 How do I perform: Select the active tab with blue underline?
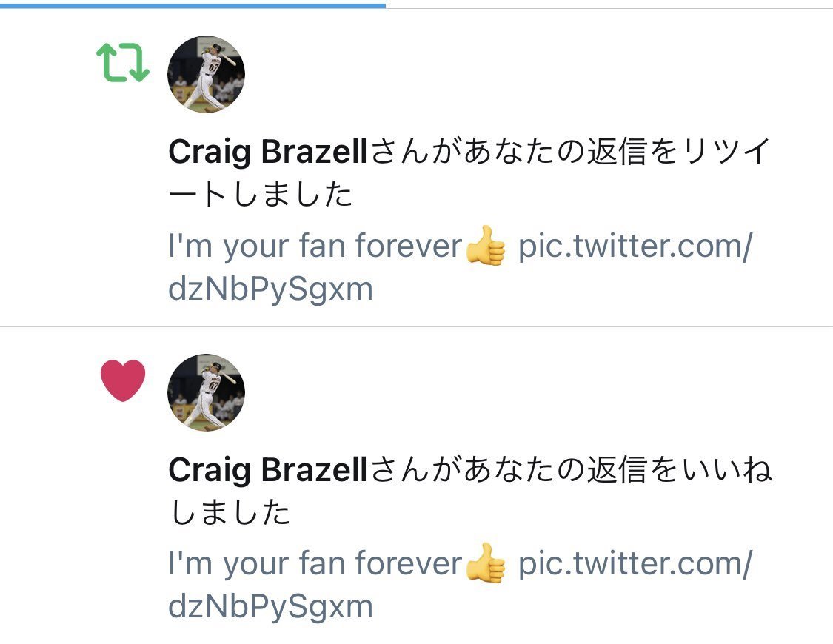click(193, 4)
